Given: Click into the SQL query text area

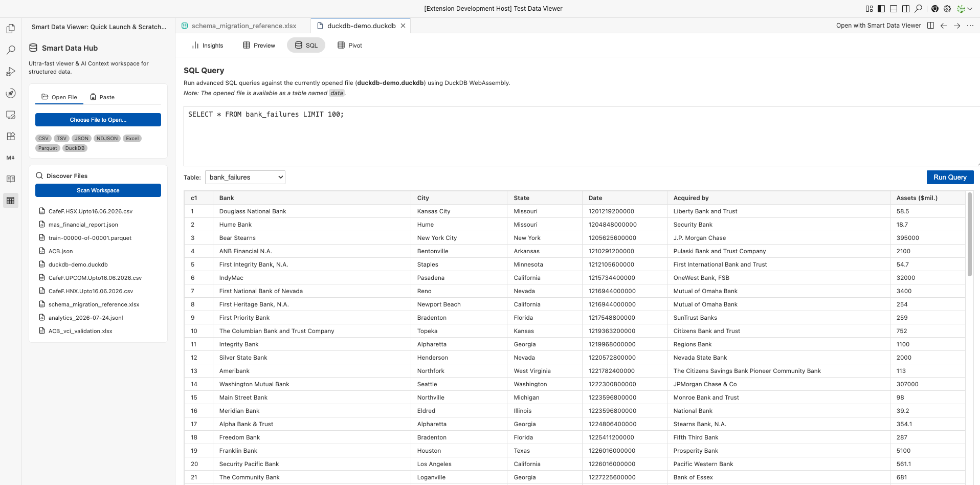Looking at the screenshot, I should (x=582, y=136).
